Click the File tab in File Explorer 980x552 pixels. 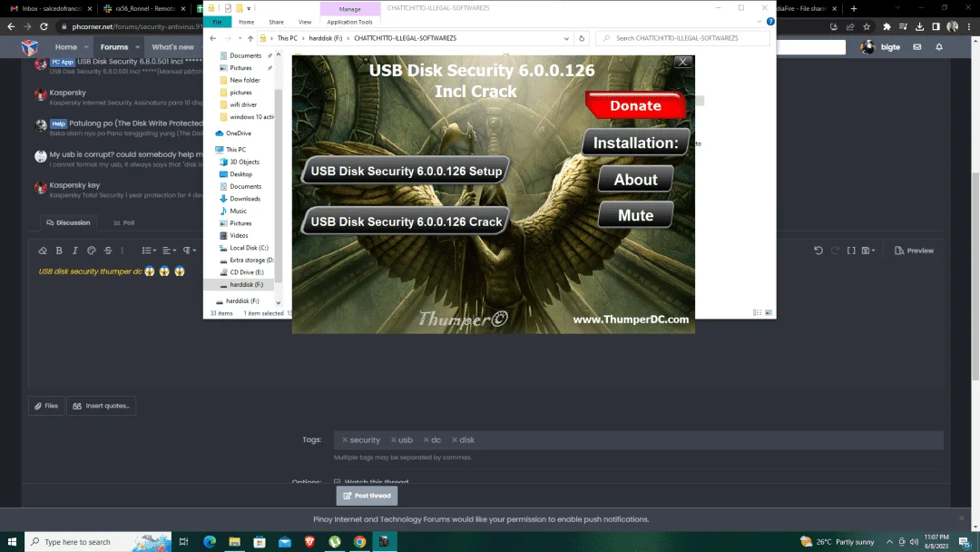tap(218, 22)
